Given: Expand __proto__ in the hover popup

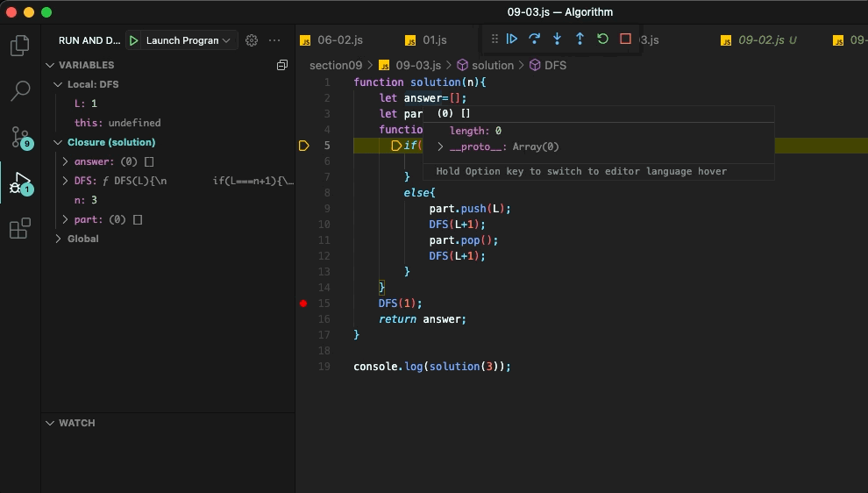Looking at the screenshot, I should [x=441, y=146].
